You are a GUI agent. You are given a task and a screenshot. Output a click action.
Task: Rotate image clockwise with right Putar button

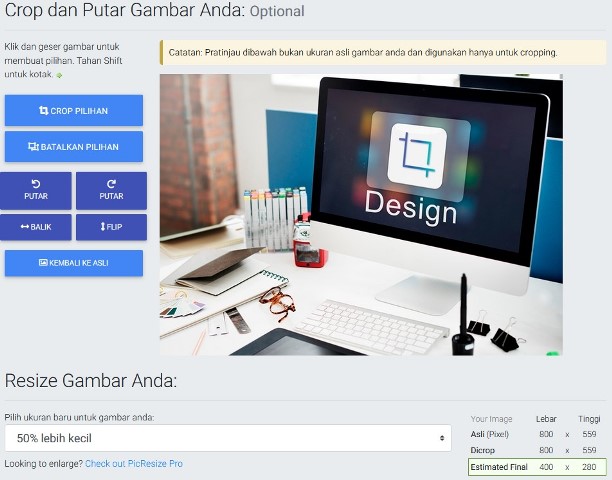point(111,191)
